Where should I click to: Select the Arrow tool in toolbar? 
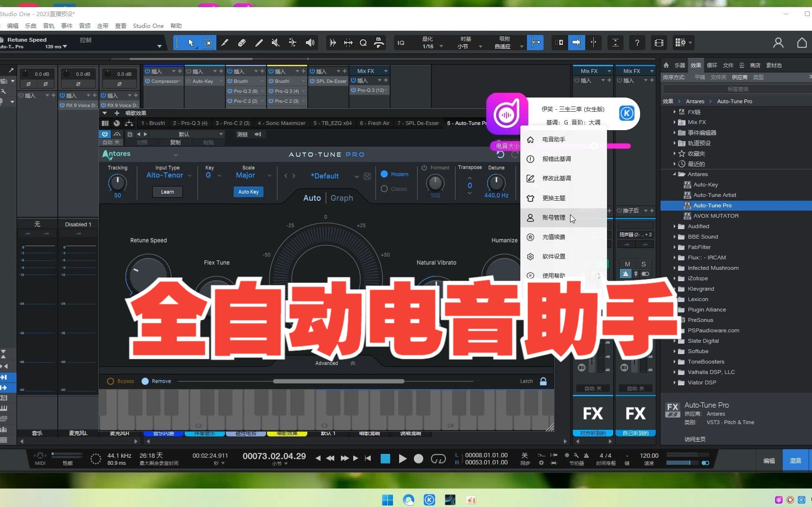point(191,43)
